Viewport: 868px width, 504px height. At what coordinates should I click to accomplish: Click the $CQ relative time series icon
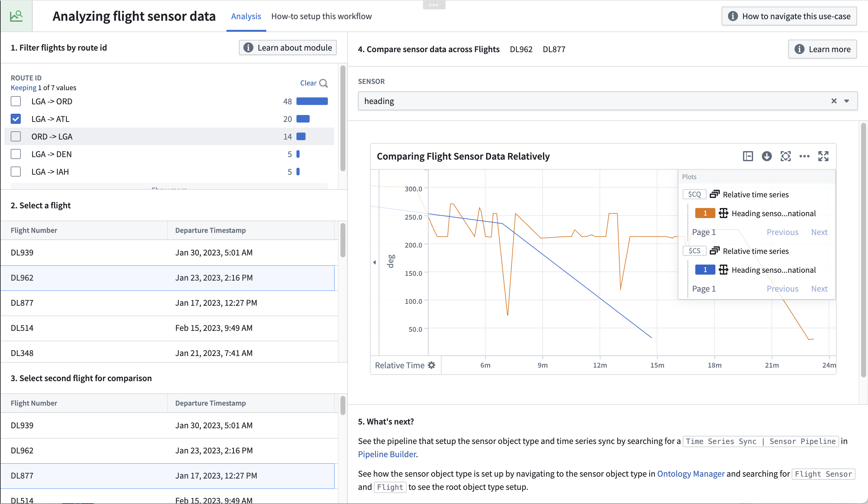pyautogui.click(x=715, y=194)
